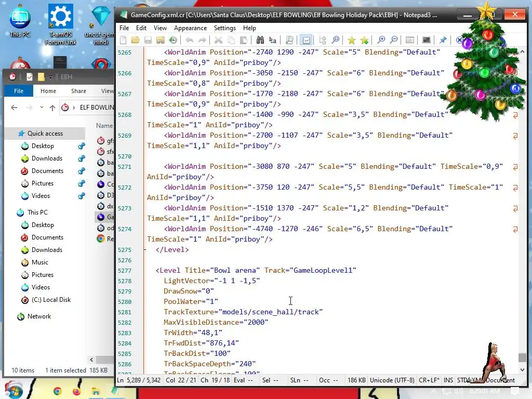Click the scroll down arrow in Notepad3 editor
532x399 pixels.
[522, 369]
